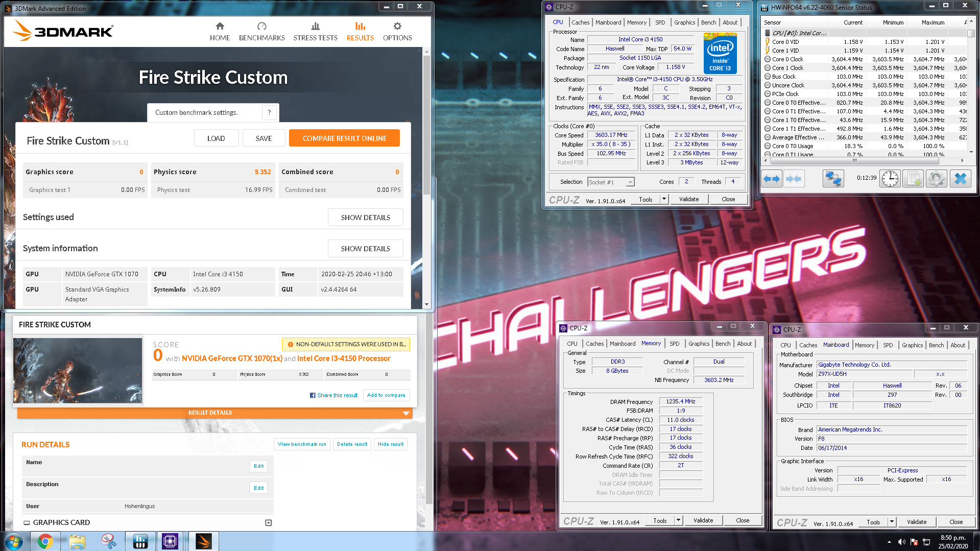Open Bench tab in top CPU-Z window
The width and height of the screenshot is (980, 551).
point(708,22)
